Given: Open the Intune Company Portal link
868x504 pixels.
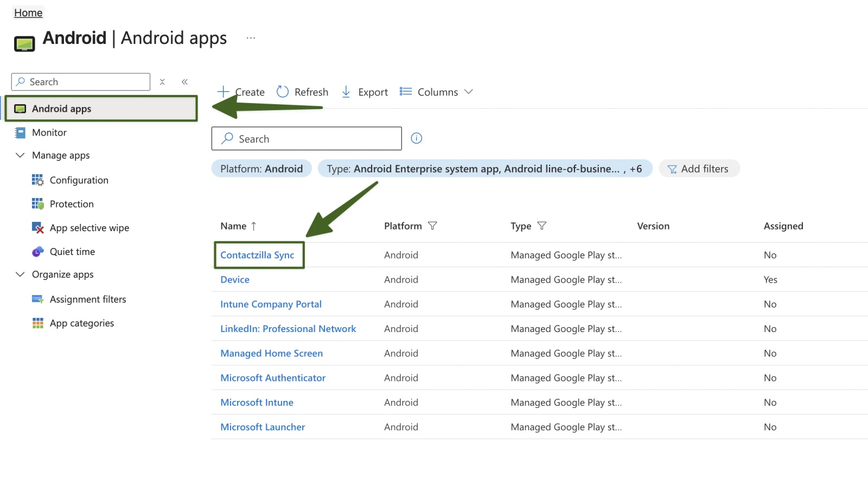Looking at the screenshot, I should click(x=271, y=304).
